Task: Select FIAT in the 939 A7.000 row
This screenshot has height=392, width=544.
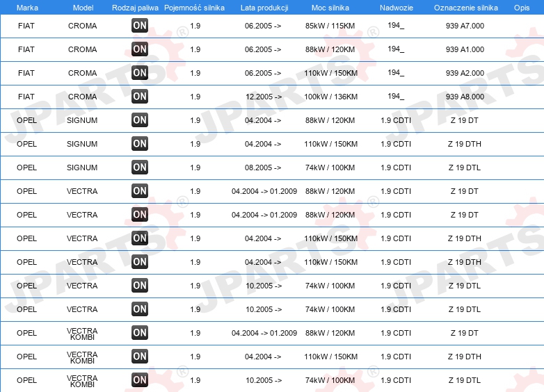Action: point(26,26)
